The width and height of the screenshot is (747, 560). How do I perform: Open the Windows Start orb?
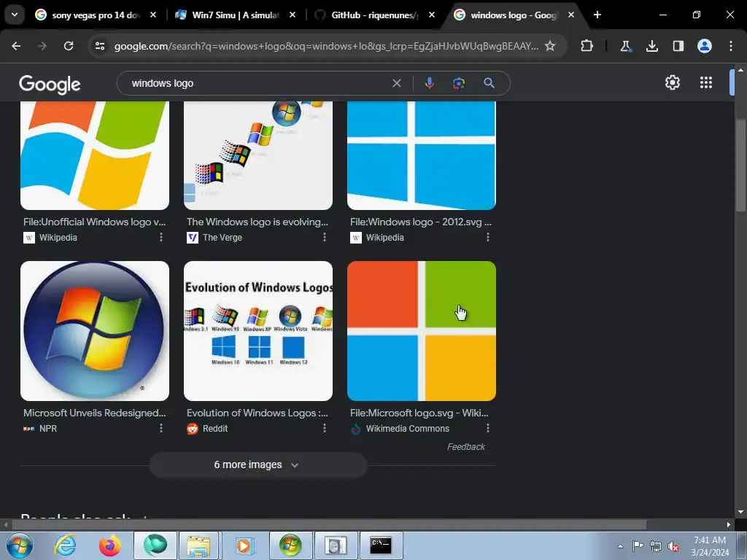(20, 545)
